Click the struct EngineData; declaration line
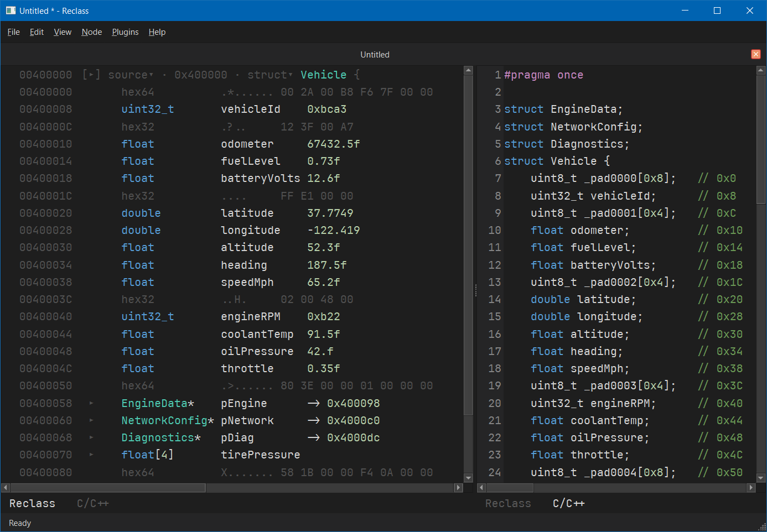 563,109
